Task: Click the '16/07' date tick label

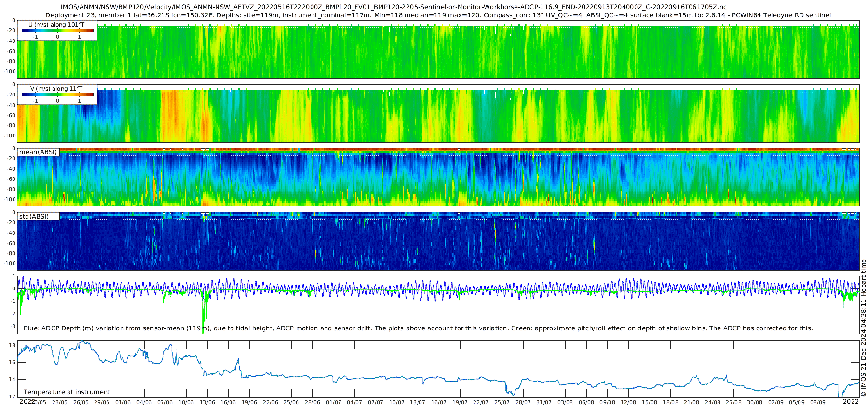Action: (x=439, y=402)
